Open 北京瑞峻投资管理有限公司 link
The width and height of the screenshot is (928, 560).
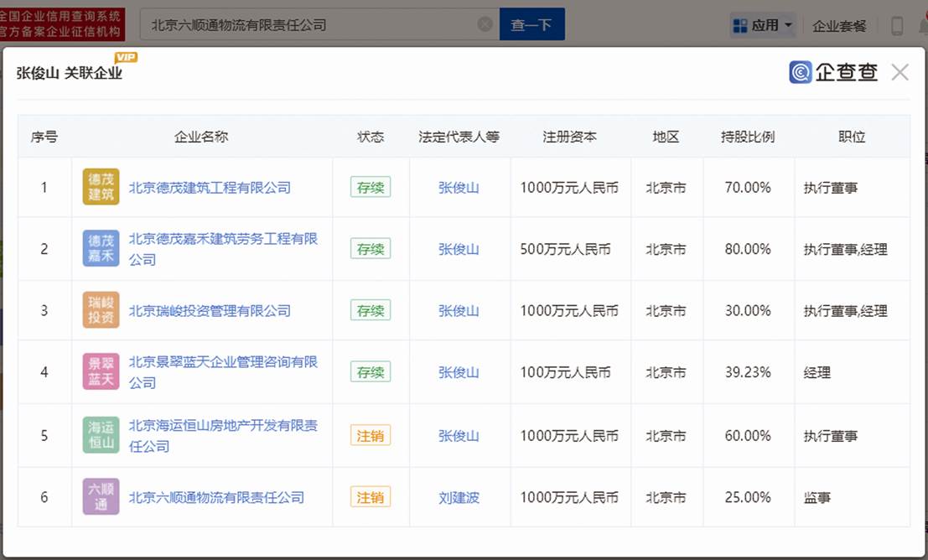[x=210, y=311]
